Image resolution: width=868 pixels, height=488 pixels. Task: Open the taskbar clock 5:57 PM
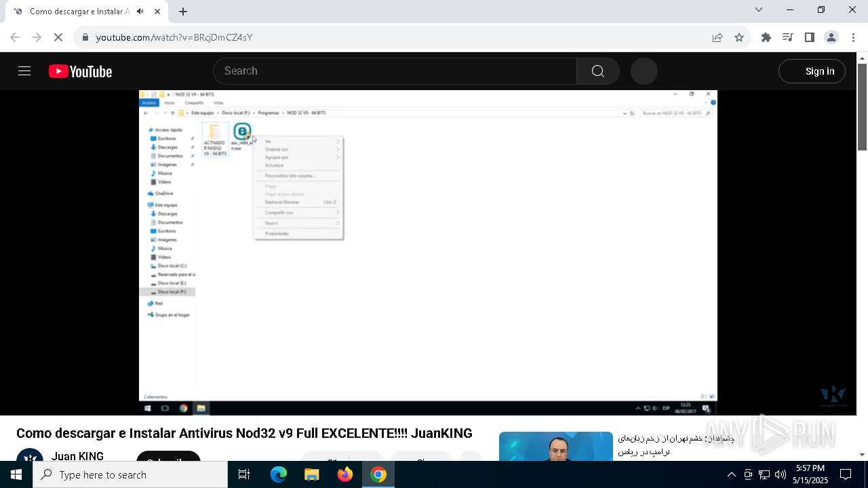coord(810,474)
